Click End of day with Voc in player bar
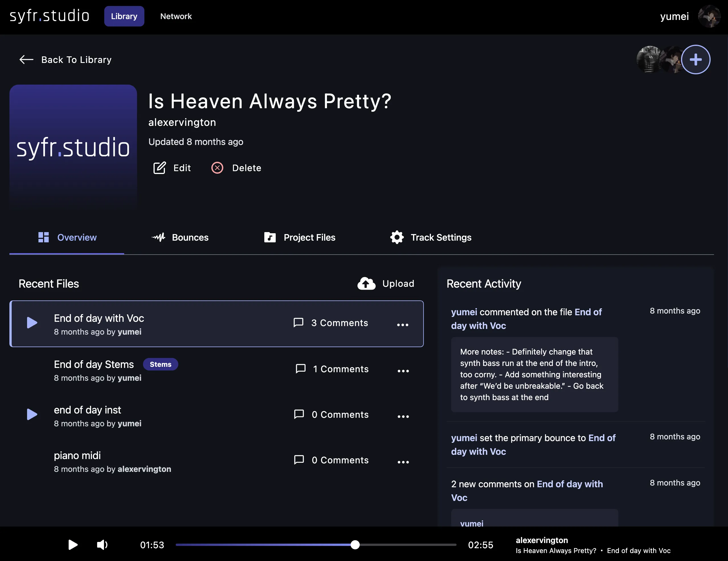 (639, 551)
